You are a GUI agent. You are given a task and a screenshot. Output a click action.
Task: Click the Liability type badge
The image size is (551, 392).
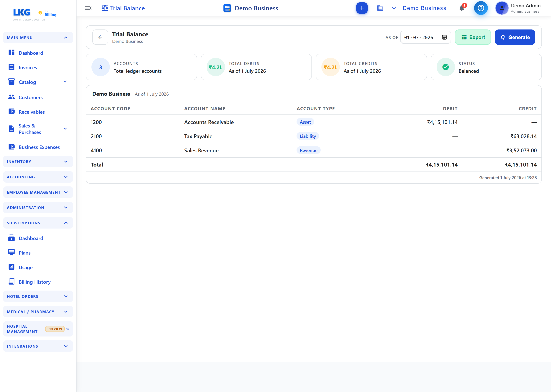308,136
